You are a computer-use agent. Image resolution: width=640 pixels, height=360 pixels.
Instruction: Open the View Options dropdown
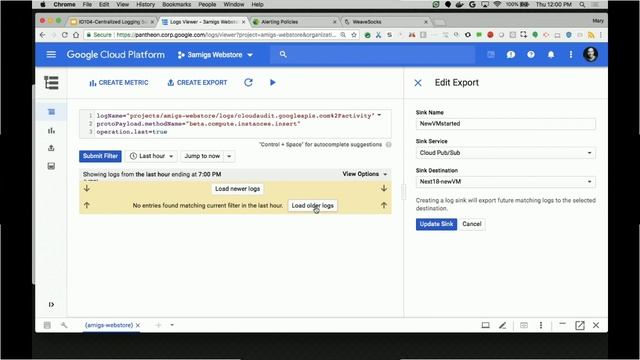pyautogui.click(x=365, y=174)
